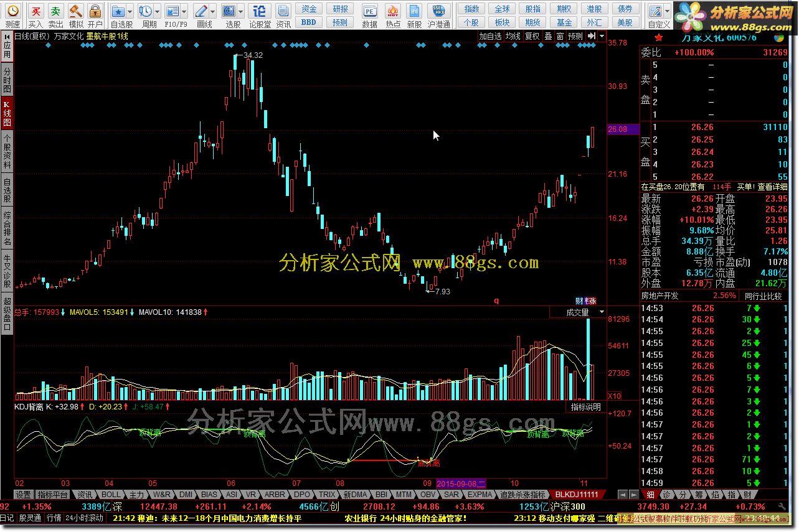The width and height of the screenshot is (799, 532).
Task: Open the 论股堂 forum icon
Action: tap(260, 11)
